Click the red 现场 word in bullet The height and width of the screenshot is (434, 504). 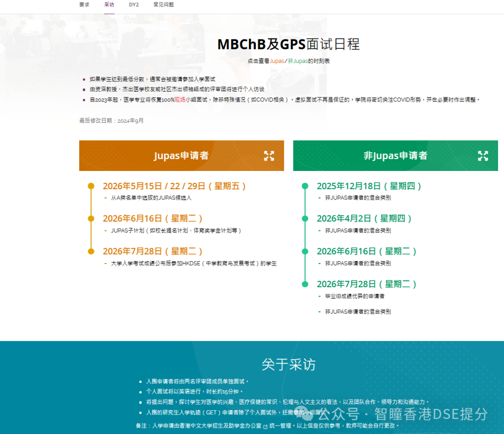pos(180,100)
